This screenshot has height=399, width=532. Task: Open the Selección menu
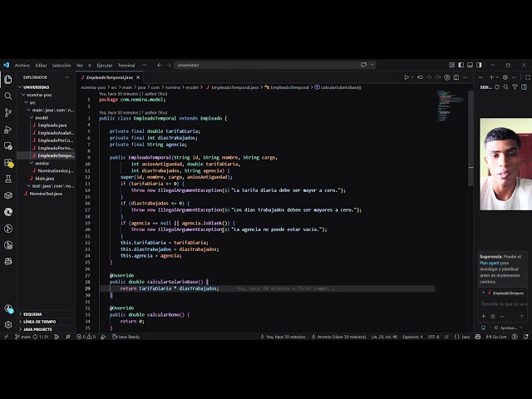tap(62, 65)
